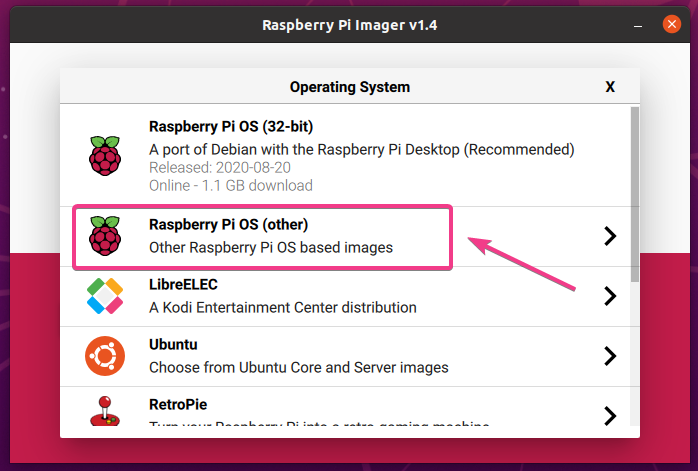Close the Operating System dialog with X
The image size is (698, 471).
(610, 87)
